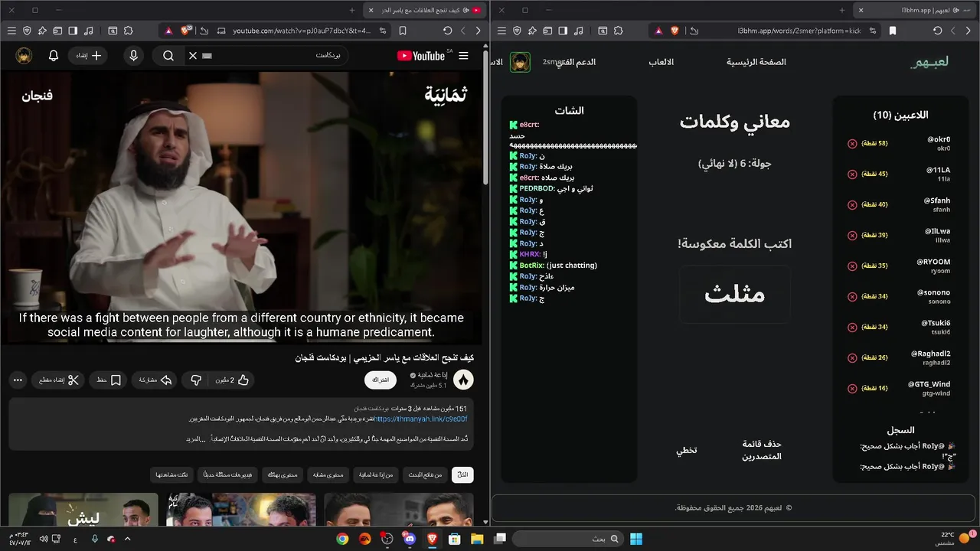
Task: Open the thmanyah.link description link
Action: [x=420, y=419]
